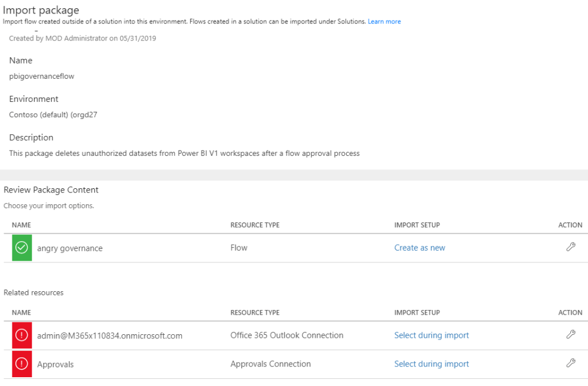The image size is (588, 386).
Task: Select the angry governance flow row
Action: click(x=147, y=247)
